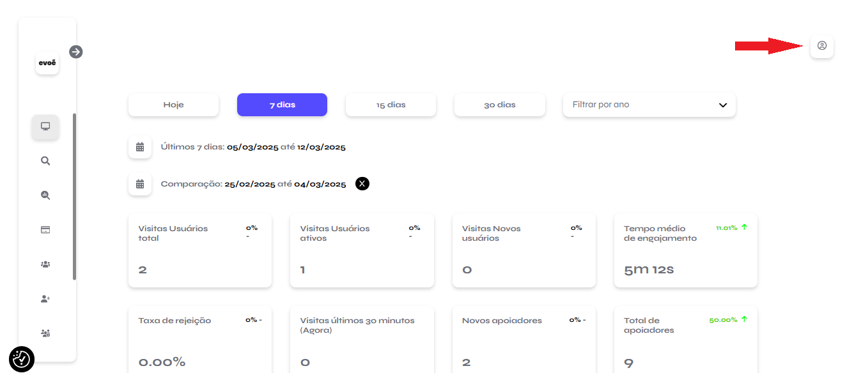Open dashboard monitor icon in sidebar
868x373 pixels.
click(x=45, y=126)
